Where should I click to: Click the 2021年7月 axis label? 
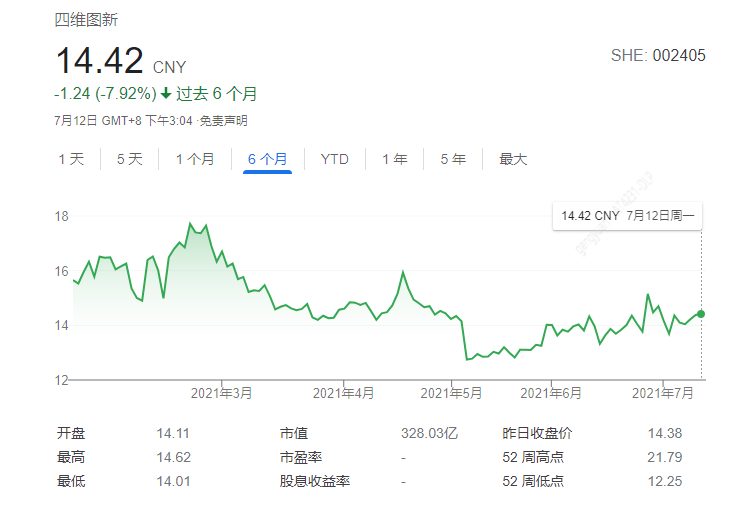pyautogui.click(x=663, y=393)
